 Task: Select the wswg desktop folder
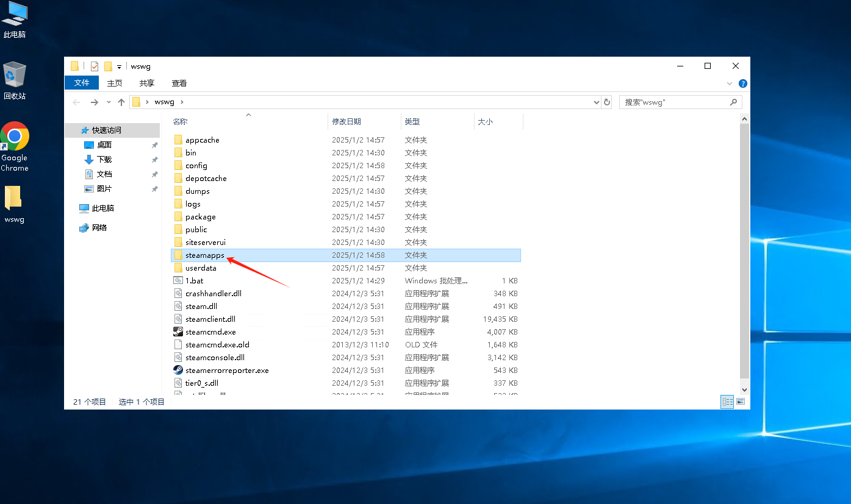click(14, 204)
